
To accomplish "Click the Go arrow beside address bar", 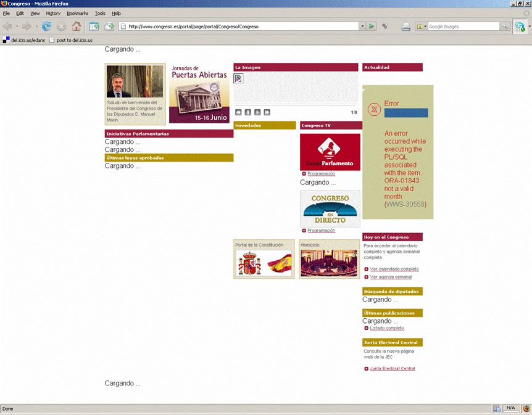I will point(372,27).
